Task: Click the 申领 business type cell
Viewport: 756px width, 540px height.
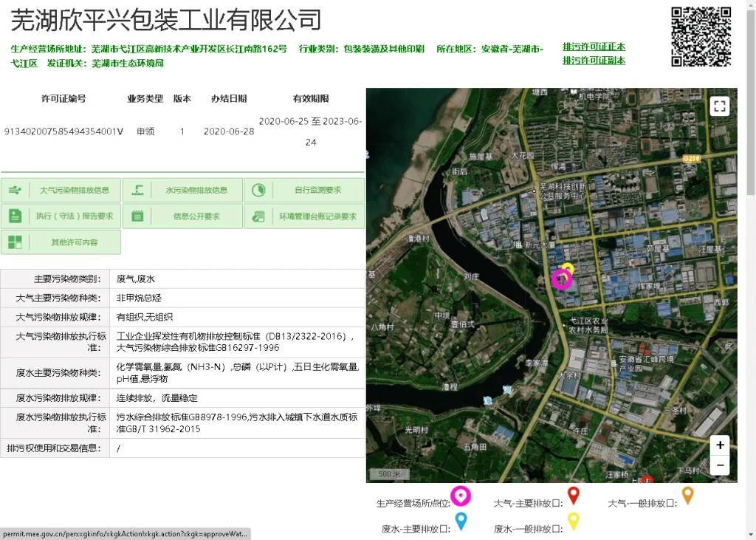Action: pyautogui.click(x=145, y=131)
